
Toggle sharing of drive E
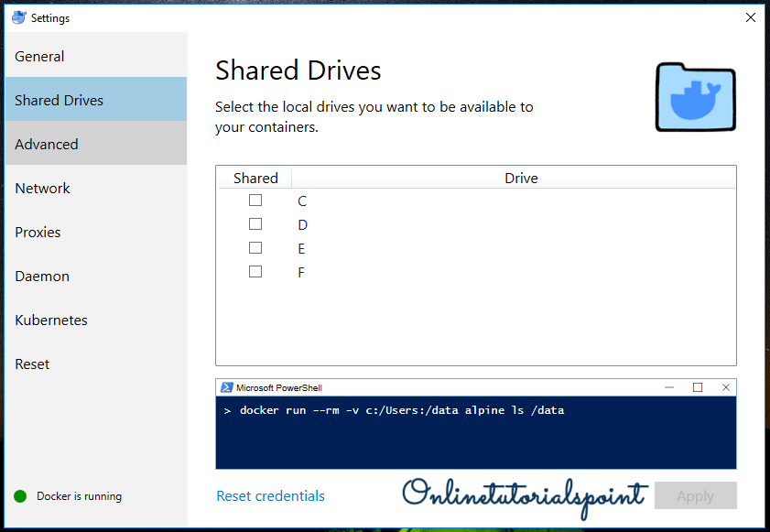point(255,248)
